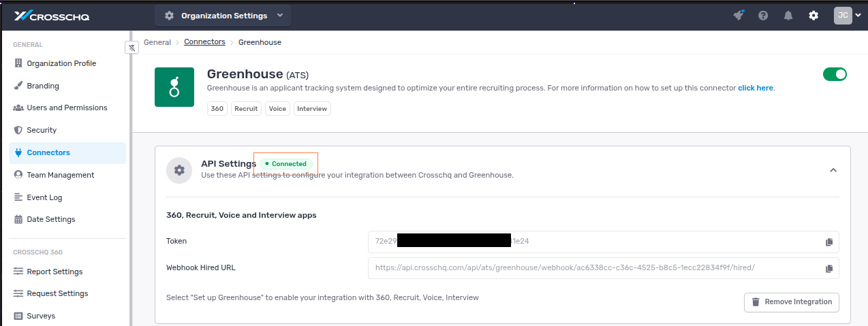Select Connectors in sidebar
Image resolution: width=868 pixels, height=326 pixels.
67,152
